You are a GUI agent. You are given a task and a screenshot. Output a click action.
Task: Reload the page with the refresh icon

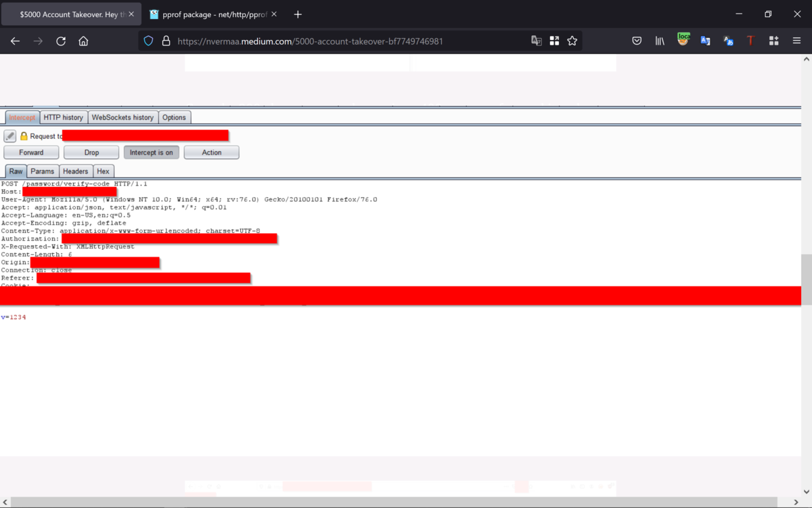pyautogui.click(x=61, y=41)
